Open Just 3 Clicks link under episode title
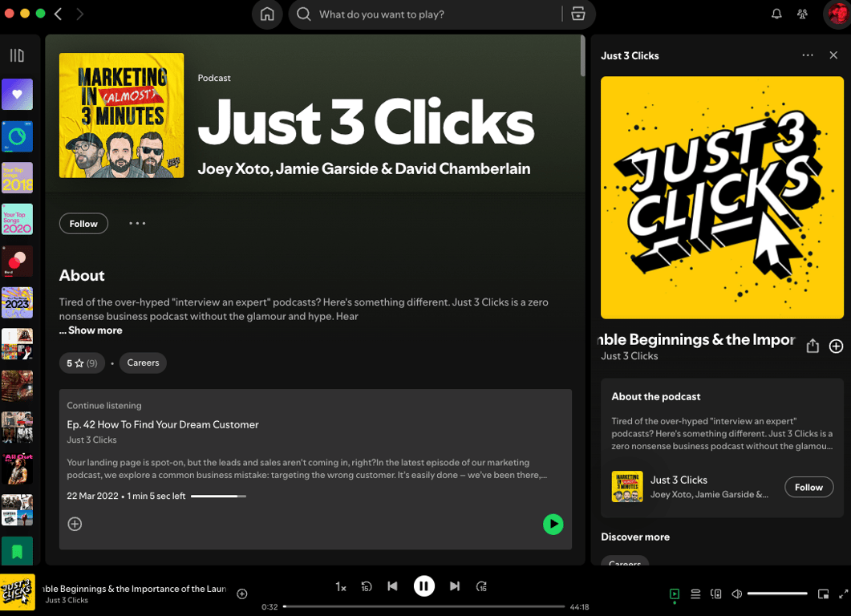 (629, 356)
